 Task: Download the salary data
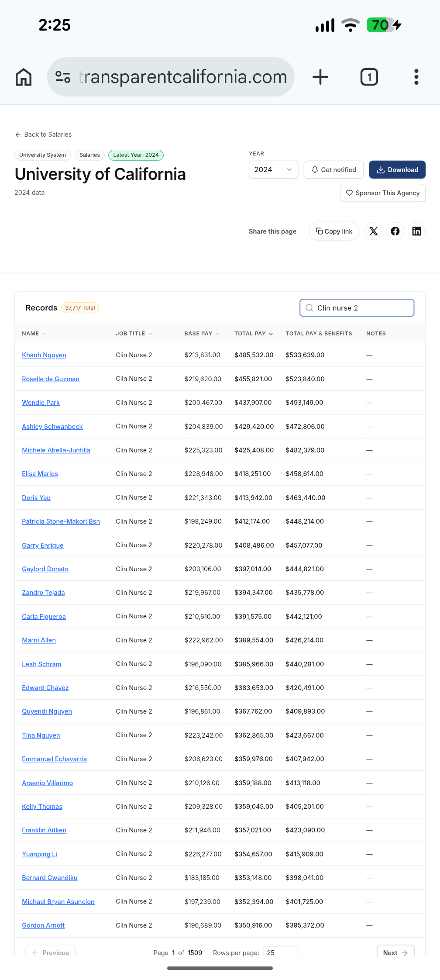click(x=397, y=169)
